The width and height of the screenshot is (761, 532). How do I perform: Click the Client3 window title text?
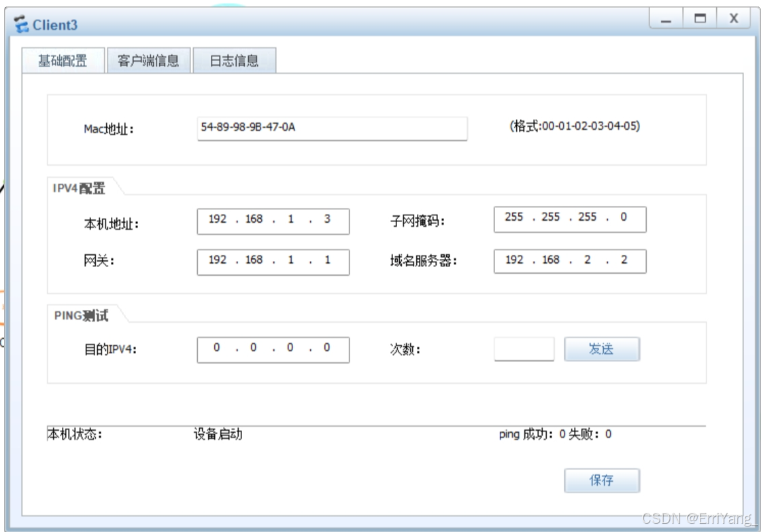click(55, 24)
